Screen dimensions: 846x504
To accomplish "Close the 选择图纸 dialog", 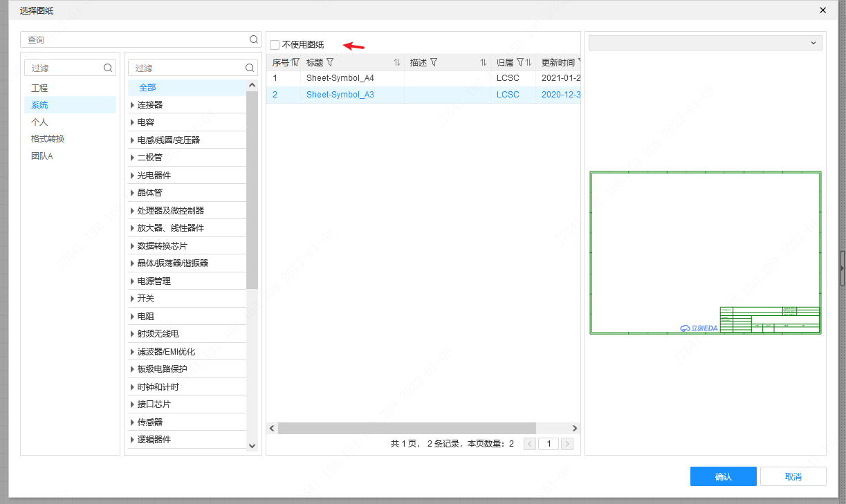I will [x=822, y=10].
